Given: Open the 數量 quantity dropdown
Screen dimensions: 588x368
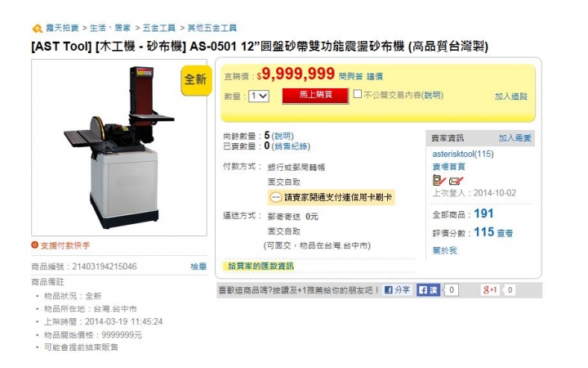Looking at the screenshot, I should pyautogui.click(x=259, y=96).
